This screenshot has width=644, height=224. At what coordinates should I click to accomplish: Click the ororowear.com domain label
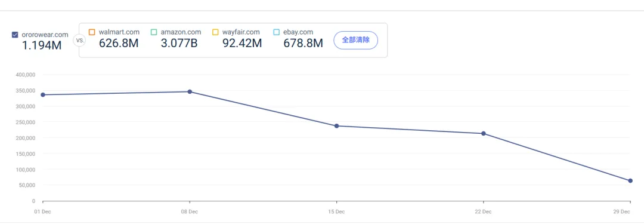[x=45, y=35]
